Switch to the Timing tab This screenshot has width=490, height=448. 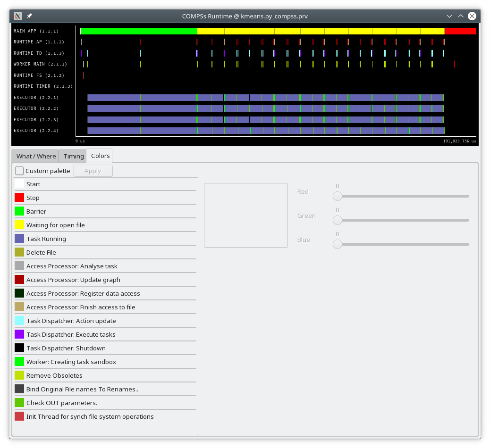pyautogui.click(x=74, y=156)
